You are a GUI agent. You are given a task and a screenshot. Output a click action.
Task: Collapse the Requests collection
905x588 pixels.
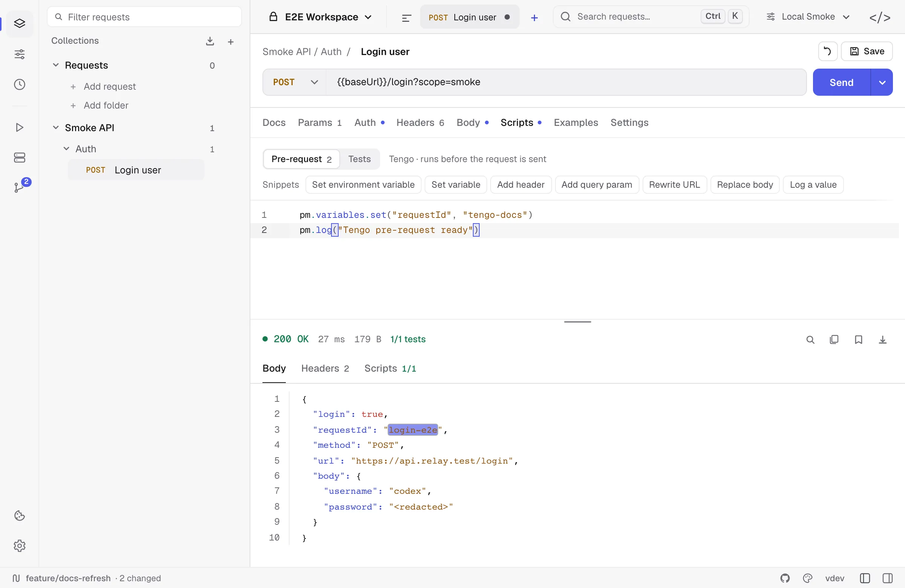[55, 65]
